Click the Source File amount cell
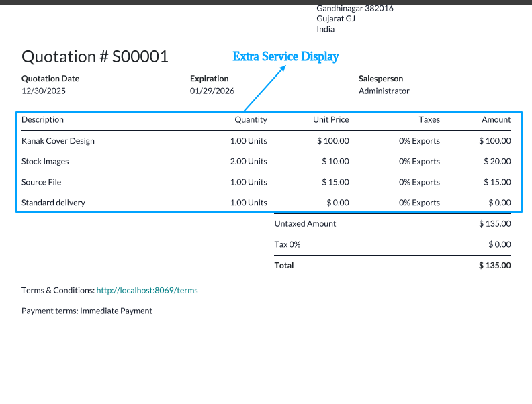This screenshot has width=532, height=404. coord(497,182)
